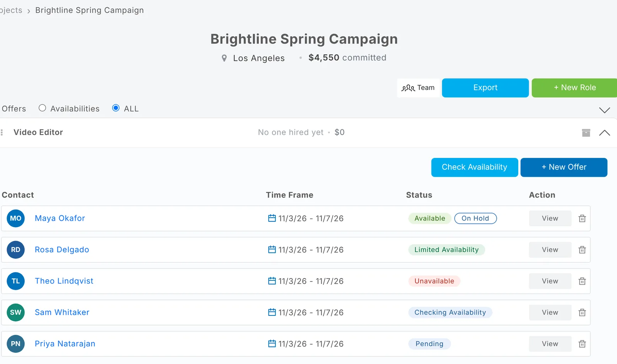Click View for Sam Whitaker
The height and width of the screenshot is (364, 617).
pos(550,312)
